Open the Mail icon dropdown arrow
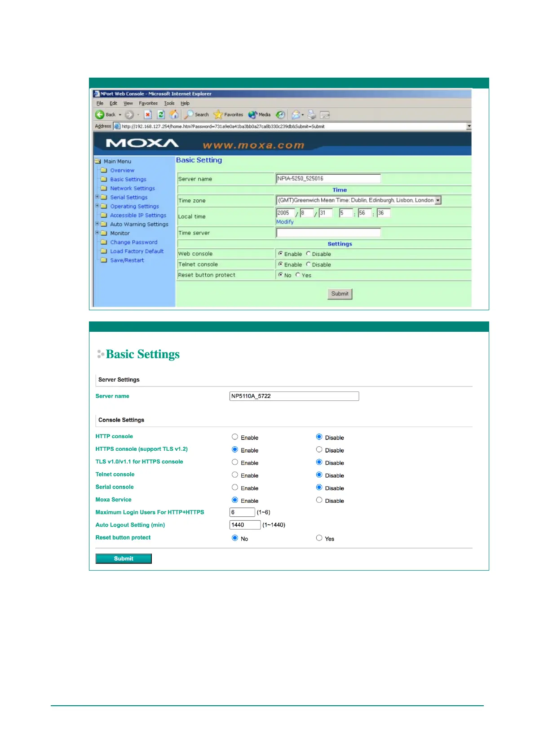Image resolution: width=535 pixels, height=756 pixels. click(303, 115)
